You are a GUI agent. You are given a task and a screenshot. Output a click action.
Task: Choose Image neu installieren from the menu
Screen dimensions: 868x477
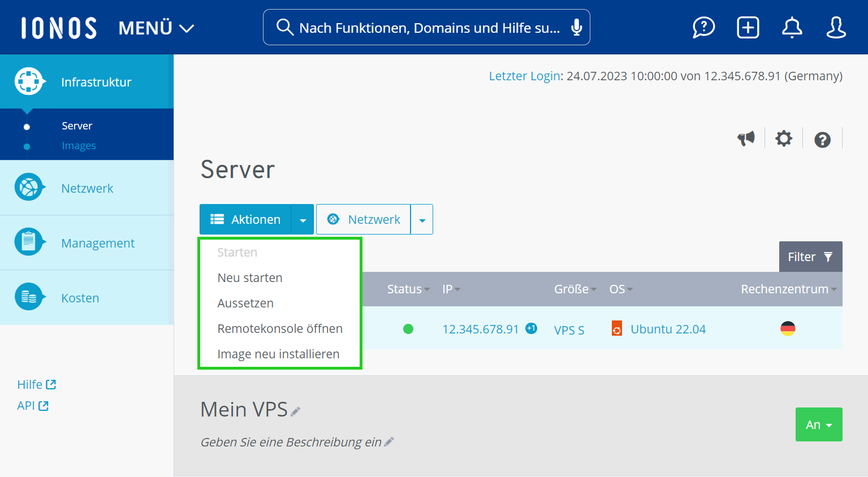[x=278, y=354]
